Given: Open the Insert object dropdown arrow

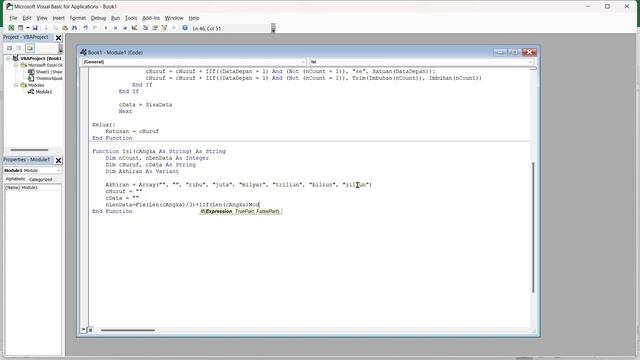Looking at the screenshot, I should tap(27, 28).
